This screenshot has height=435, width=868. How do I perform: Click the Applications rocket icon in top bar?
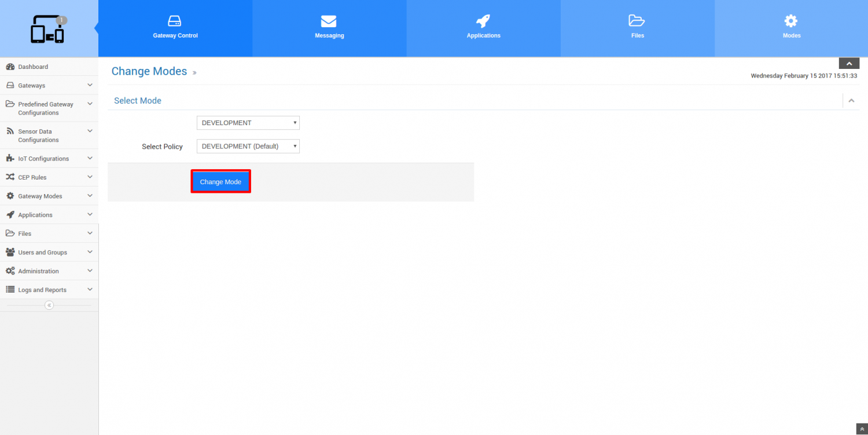coord(483,21)
